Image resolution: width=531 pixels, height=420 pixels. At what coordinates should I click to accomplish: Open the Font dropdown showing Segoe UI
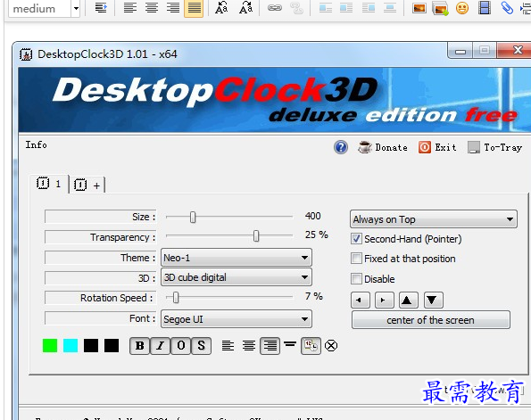tap(236, 319)
